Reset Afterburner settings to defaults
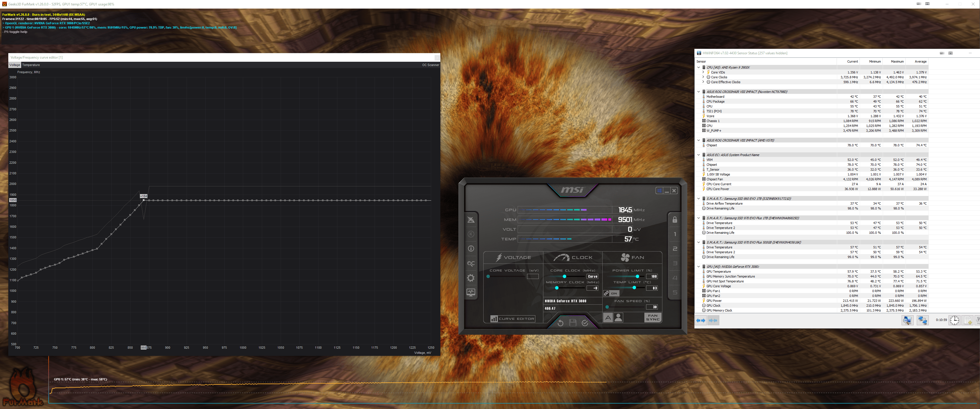This screenshot has height=409, width=980. (x=560, y=323)
